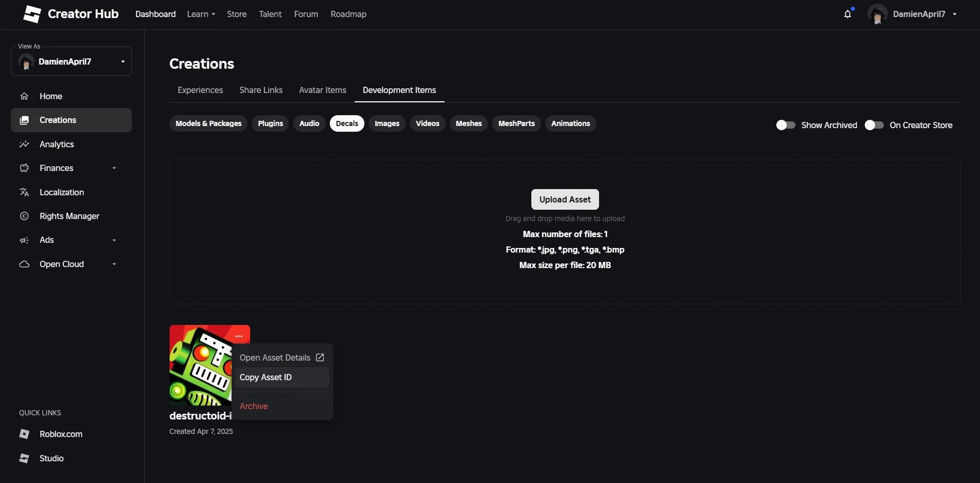Expand the Learn dropdown menu
The height and width of the screenshot is (483, 980).
(201, 14)
